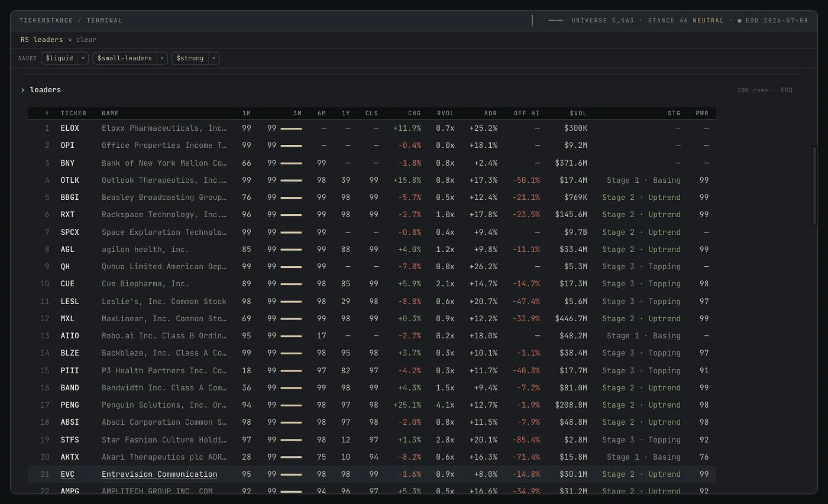The width and height of the screenshot is (828, 504).
Task: Select the QH ticker
Action: click(65, 266)
